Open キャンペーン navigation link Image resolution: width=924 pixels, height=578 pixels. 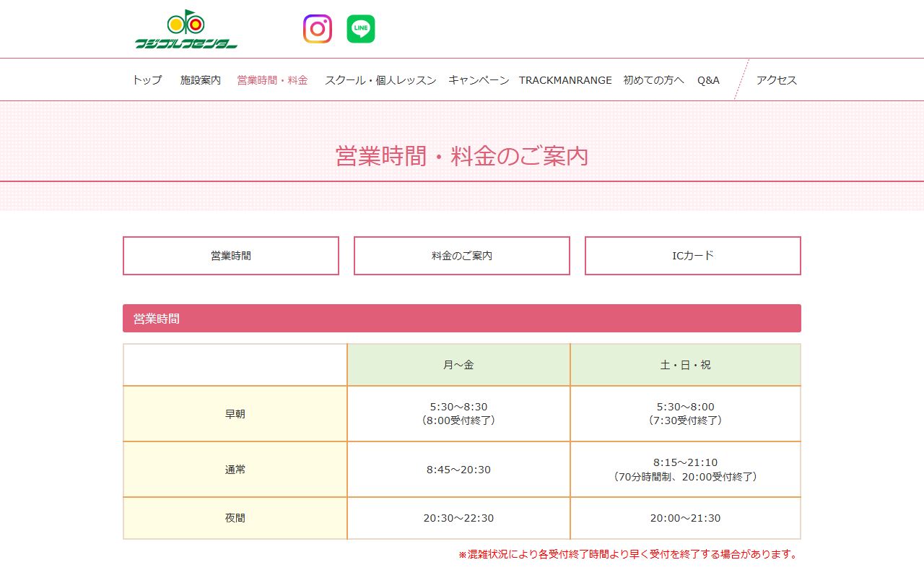[x=479, y=80]
